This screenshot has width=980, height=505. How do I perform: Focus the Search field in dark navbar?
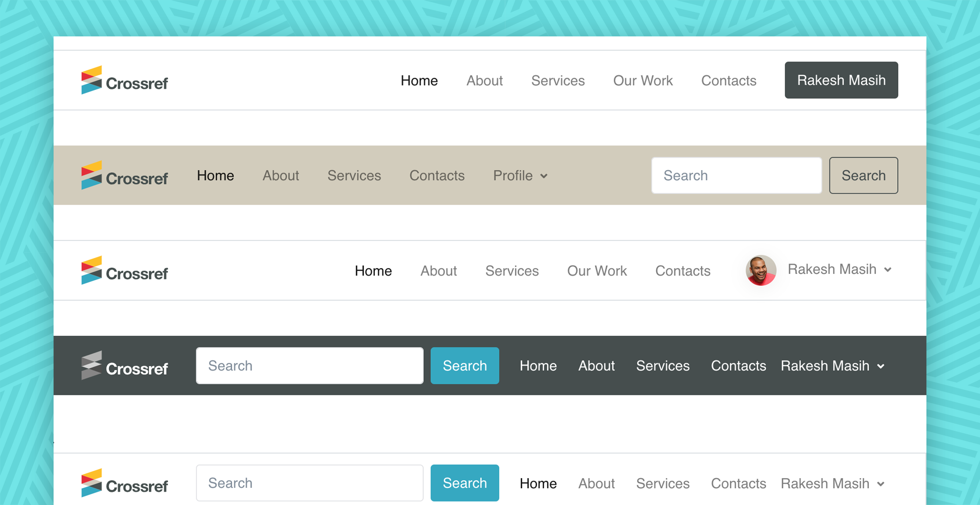[x=310, y=366]
